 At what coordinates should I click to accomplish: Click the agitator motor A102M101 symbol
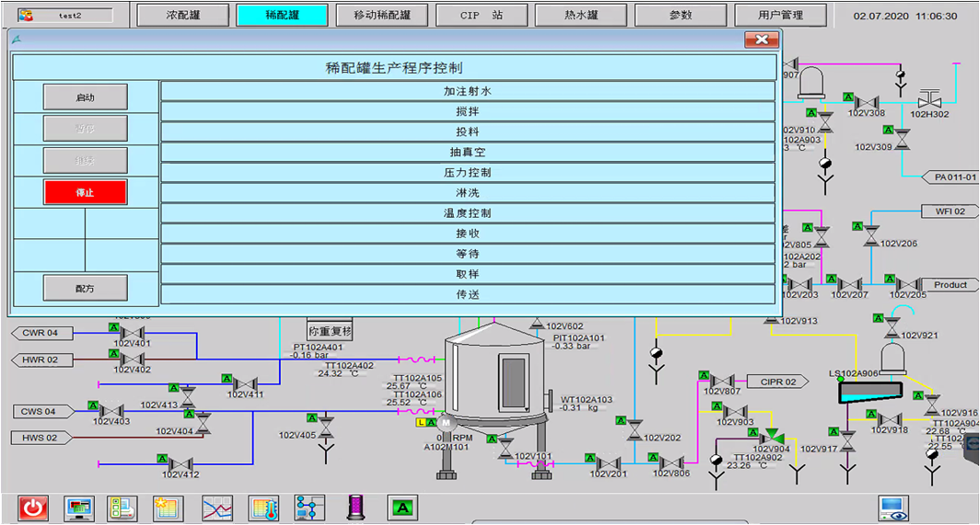point(444,422)
